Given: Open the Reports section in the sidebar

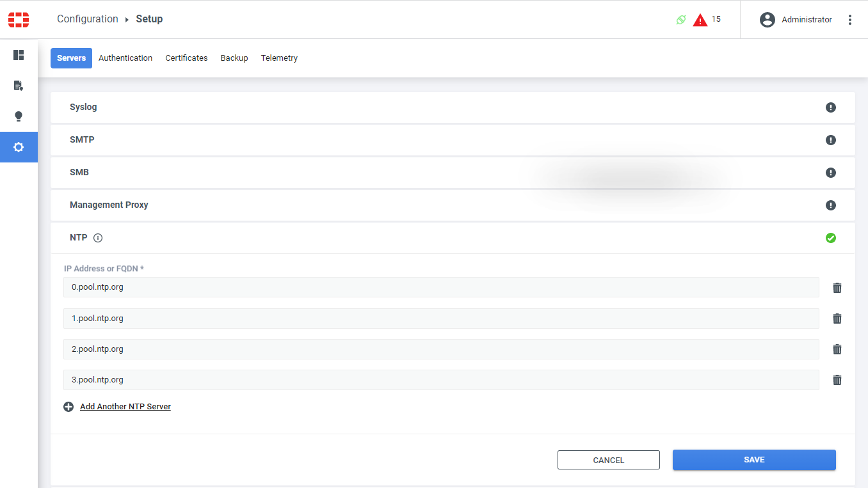Looking at the screenshot, I should pos(19,86).
